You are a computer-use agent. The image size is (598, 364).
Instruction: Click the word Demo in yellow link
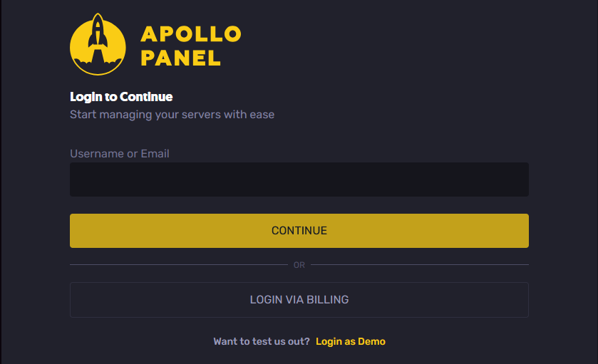tap(371, 341)
